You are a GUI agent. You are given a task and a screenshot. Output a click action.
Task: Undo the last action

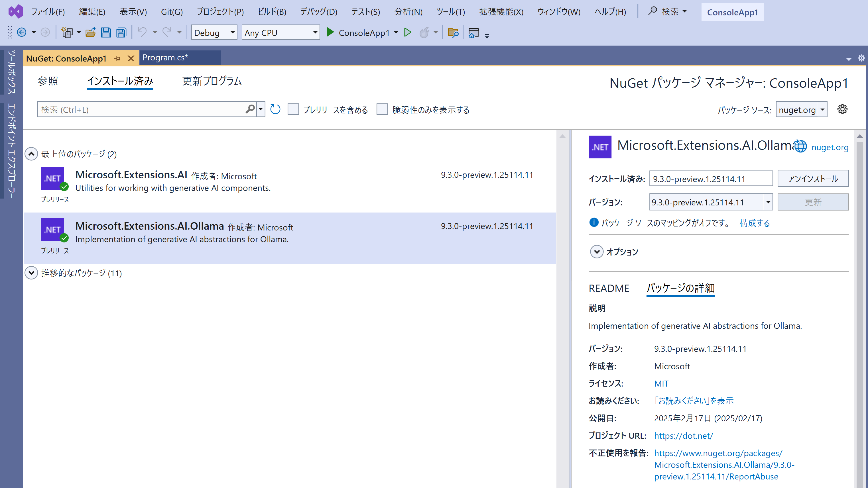142,32
